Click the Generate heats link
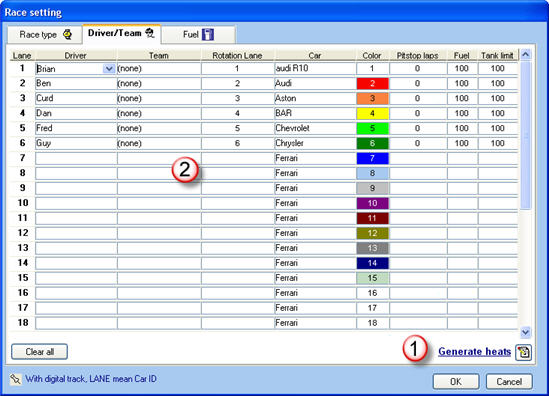Viewport: 549px width, 396px height. (x=474, y=352)
